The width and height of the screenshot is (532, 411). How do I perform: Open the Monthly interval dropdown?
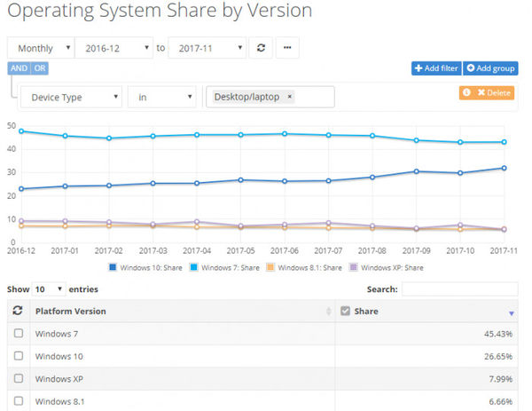tap(41, 48)
